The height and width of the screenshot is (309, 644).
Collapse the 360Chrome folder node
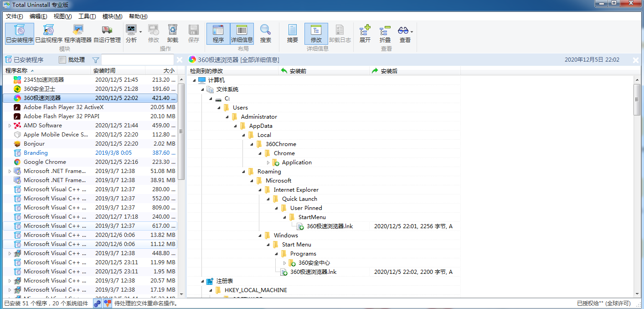252,144
